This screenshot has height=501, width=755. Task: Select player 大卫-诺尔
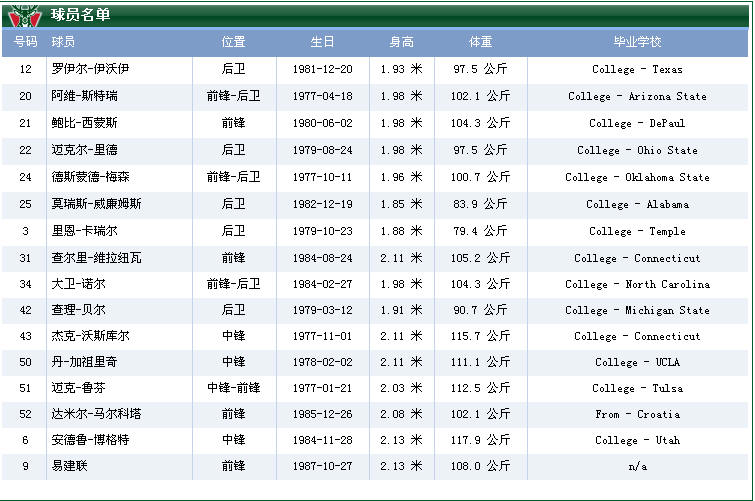[78, 284]
